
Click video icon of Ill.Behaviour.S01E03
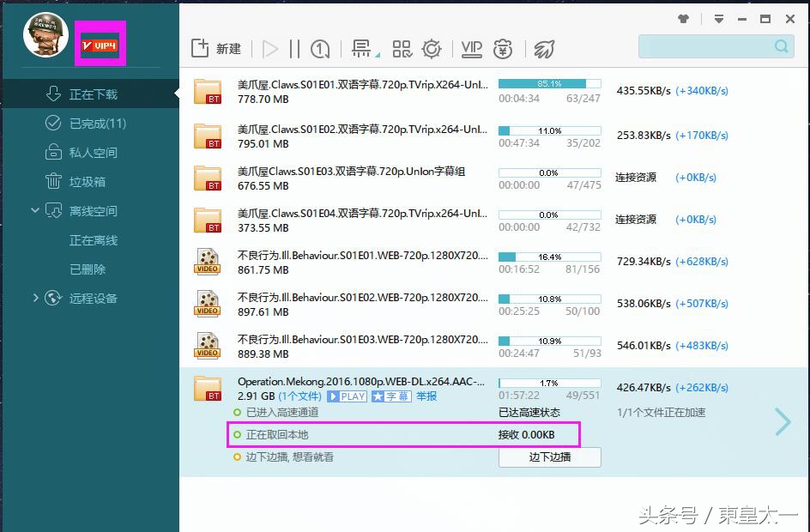coord(208,345)
